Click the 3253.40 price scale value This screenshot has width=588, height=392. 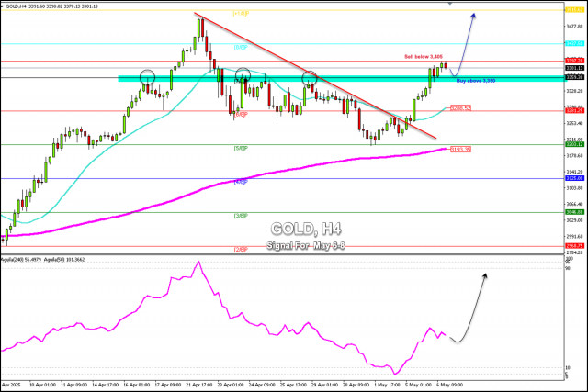pyautogui.click(x=575, y=123)
